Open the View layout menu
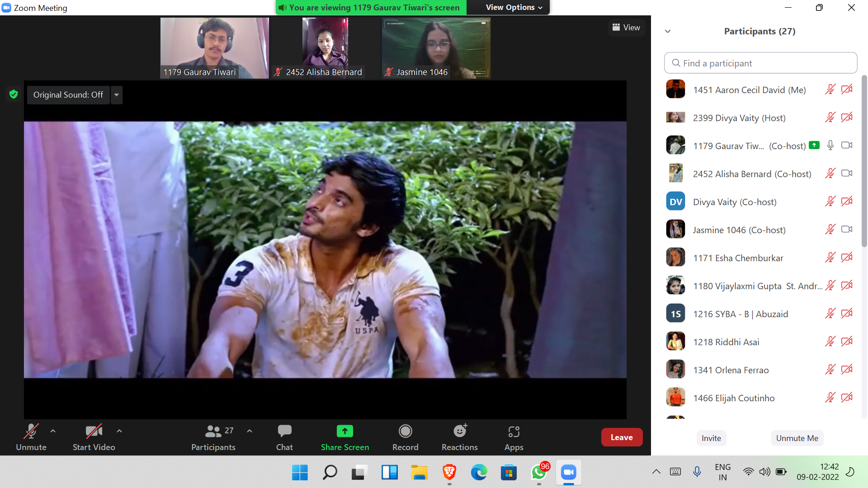 tap(626, 28)
